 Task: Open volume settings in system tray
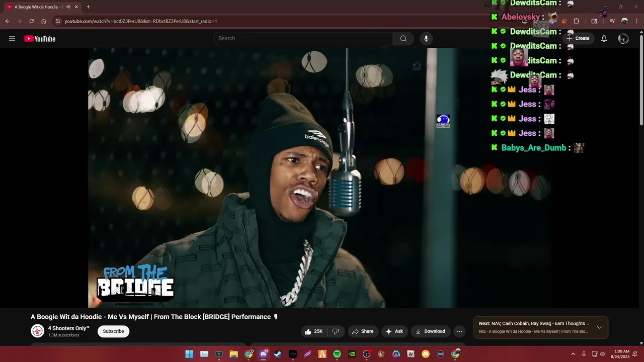(602, 354)
